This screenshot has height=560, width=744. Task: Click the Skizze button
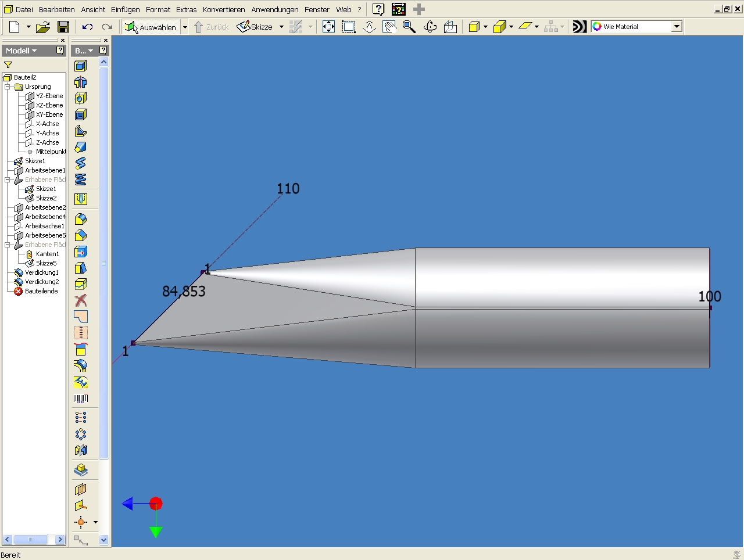[x=255, y=27]
